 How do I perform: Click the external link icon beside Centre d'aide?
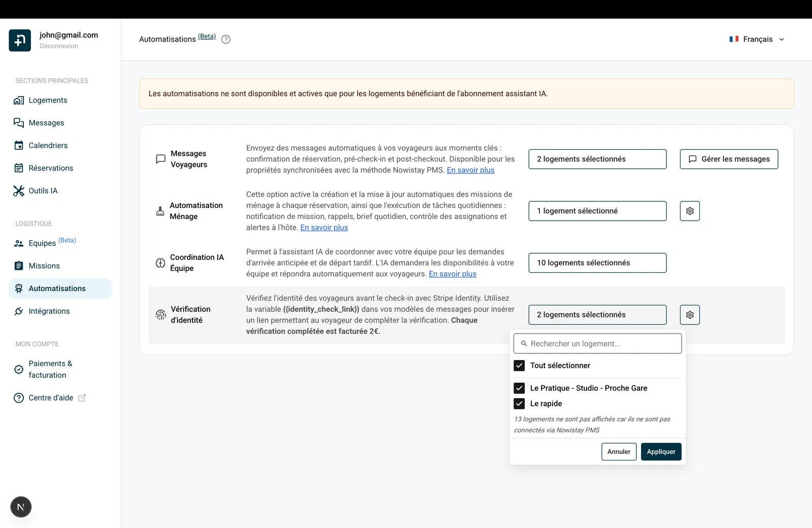click(82, 398)
